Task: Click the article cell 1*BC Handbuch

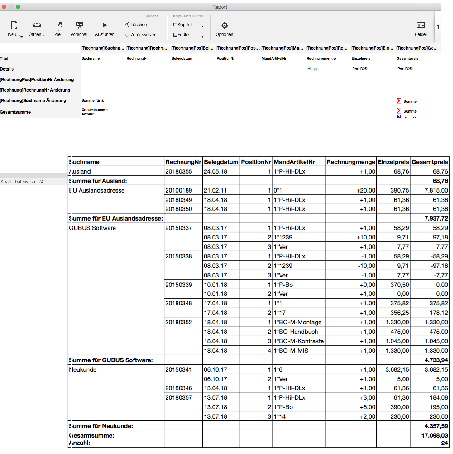Action: (x=295, y=332)
